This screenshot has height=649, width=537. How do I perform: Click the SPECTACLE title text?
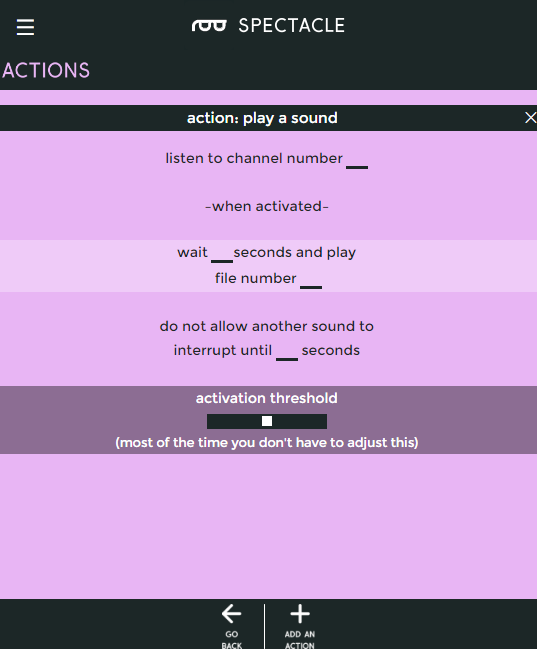pos(291,26)
